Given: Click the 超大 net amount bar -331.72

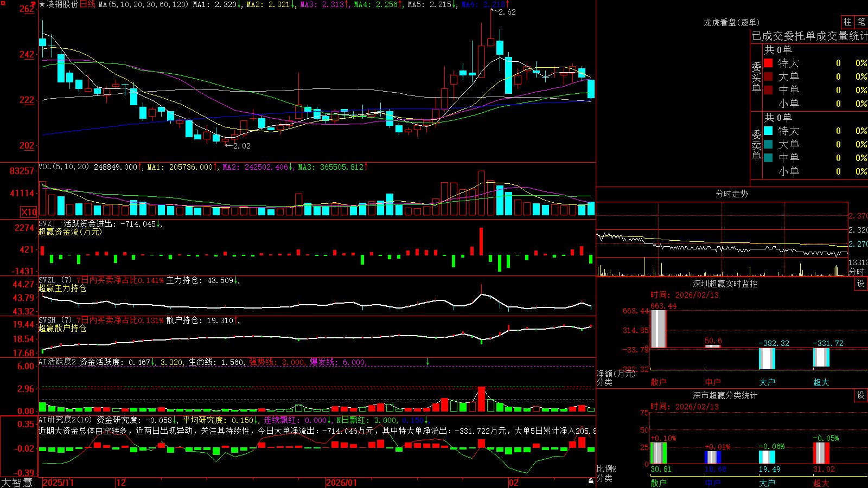Looking at the screenshot, I should [x=821, y=357].
